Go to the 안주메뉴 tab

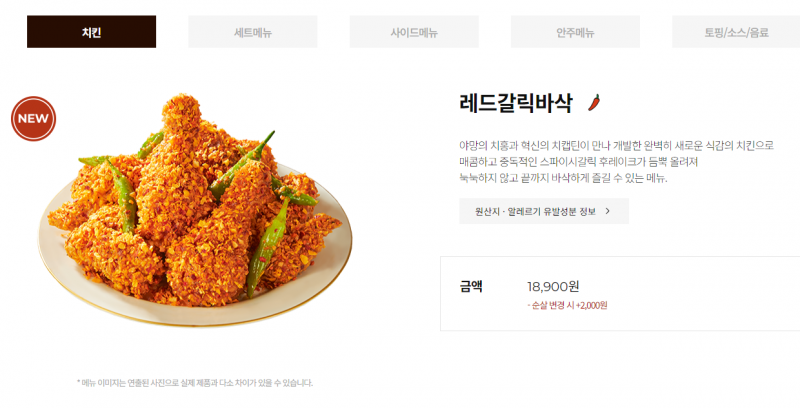[x=575, y=32]
